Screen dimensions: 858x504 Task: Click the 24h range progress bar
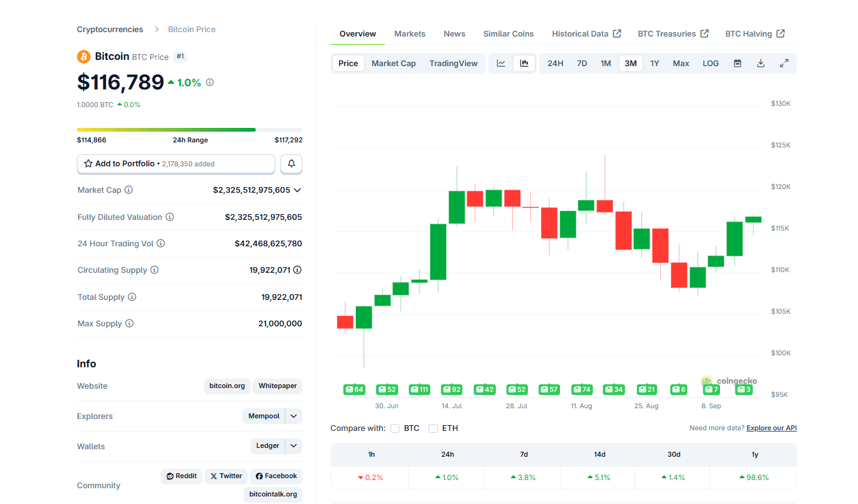pyautogui.click(x=190, y=130)
